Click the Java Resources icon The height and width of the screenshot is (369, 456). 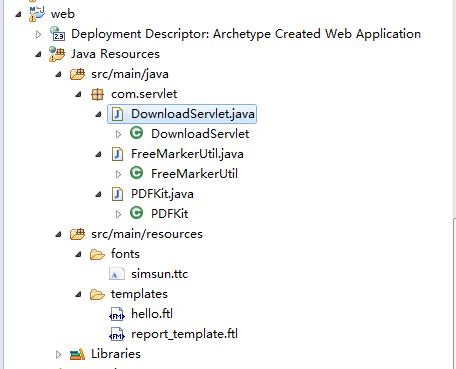click(x=57, y=54)
